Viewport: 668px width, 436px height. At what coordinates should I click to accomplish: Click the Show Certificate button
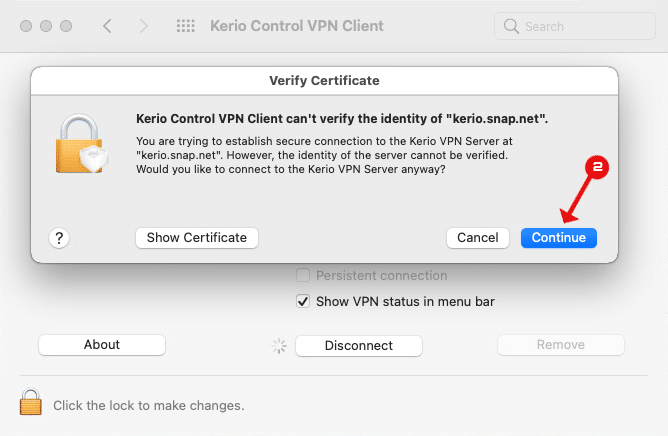click(197, 237)
